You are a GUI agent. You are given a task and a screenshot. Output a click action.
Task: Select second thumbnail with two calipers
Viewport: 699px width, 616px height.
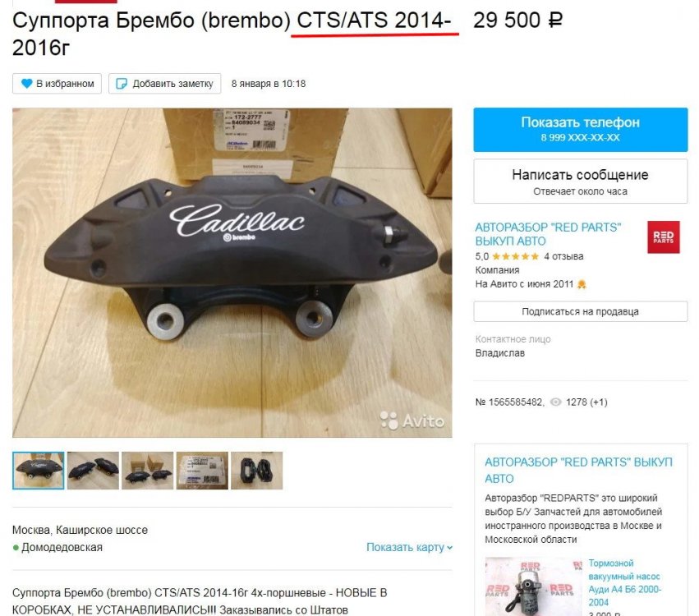(x=93, y=471)
